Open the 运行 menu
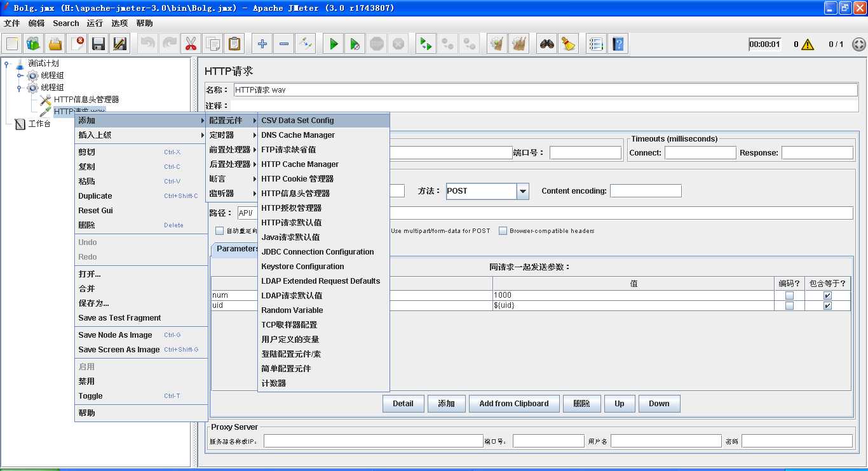 [95, 23]
